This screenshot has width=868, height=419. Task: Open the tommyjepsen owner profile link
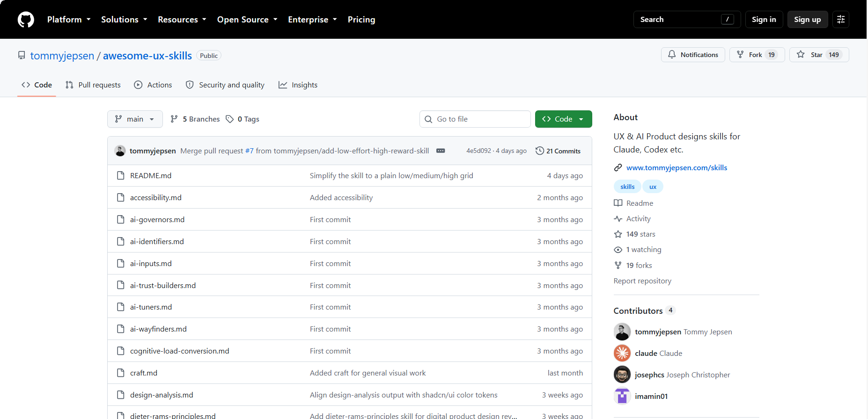pyautogui.click(x=62, y=56)
